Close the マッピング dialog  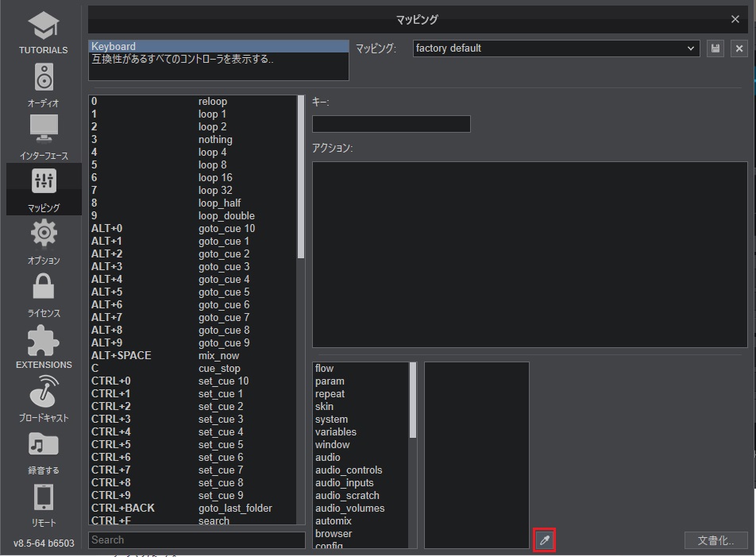735,19
